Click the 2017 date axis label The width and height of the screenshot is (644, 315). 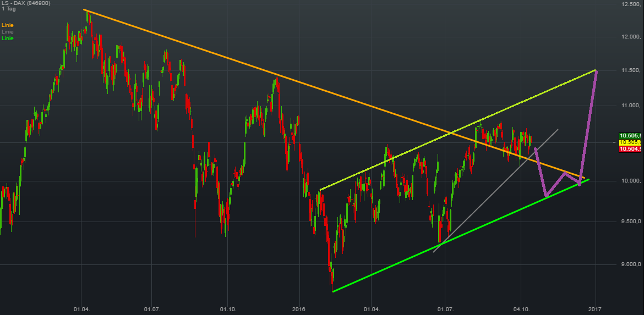tap(595, 308)
